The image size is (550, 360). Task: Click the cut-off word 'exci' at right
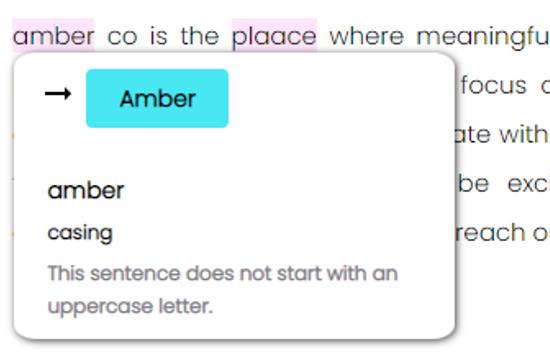click(529, 184)
